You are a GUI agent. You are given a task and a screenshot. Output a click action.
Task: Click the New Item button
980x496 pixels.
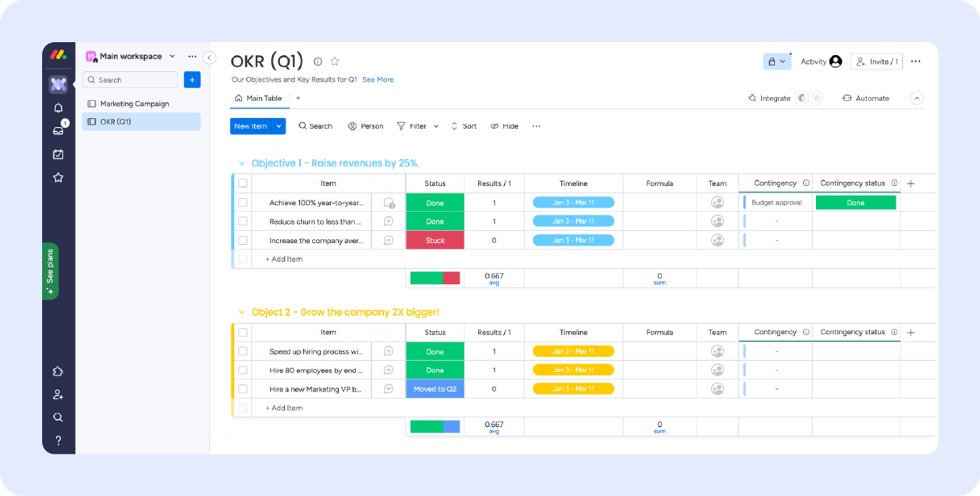click(251, 126)
